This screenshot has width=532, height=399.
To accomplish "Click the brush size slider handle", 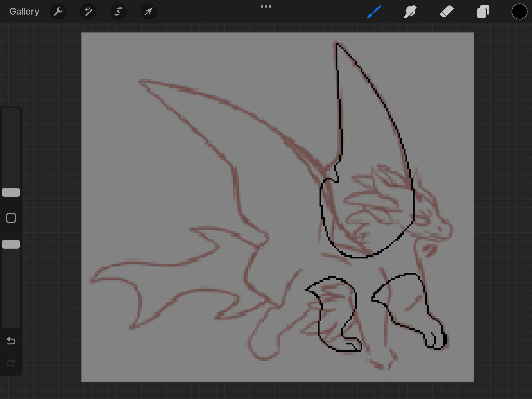I will pos(11,192).
